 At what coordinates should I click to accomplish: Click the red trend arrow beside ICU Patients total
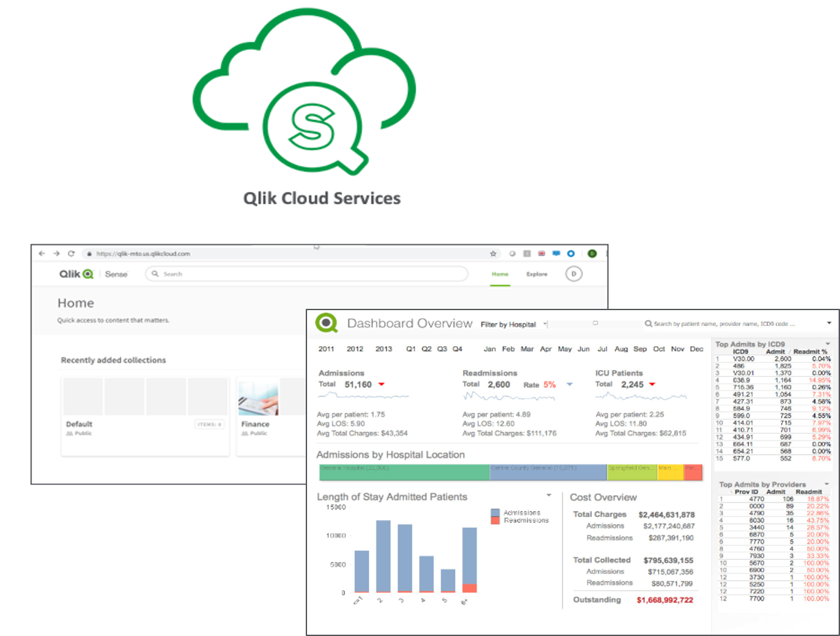(x=652, y=385)
